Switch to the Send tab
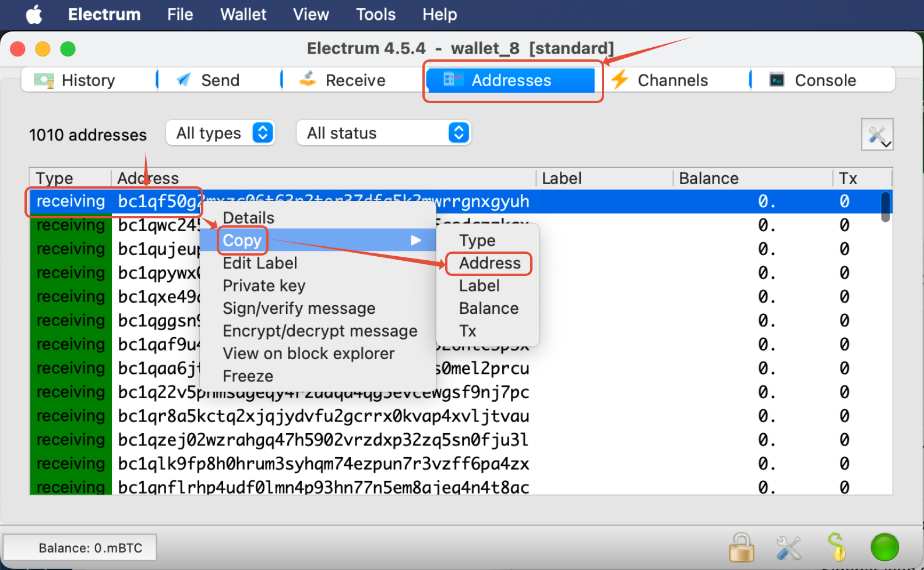Viewport: 924px width, 570px height. click(x=220, y=80)
